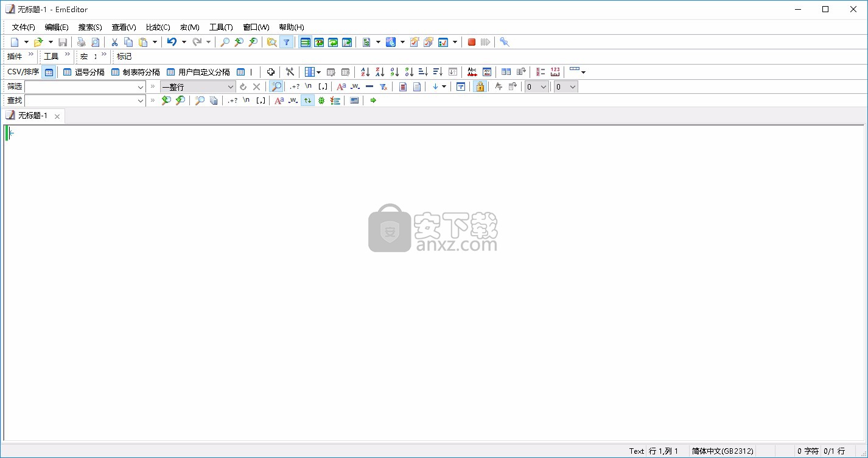Click the Copy icon
868x458 pixels.
coord(128,42)
